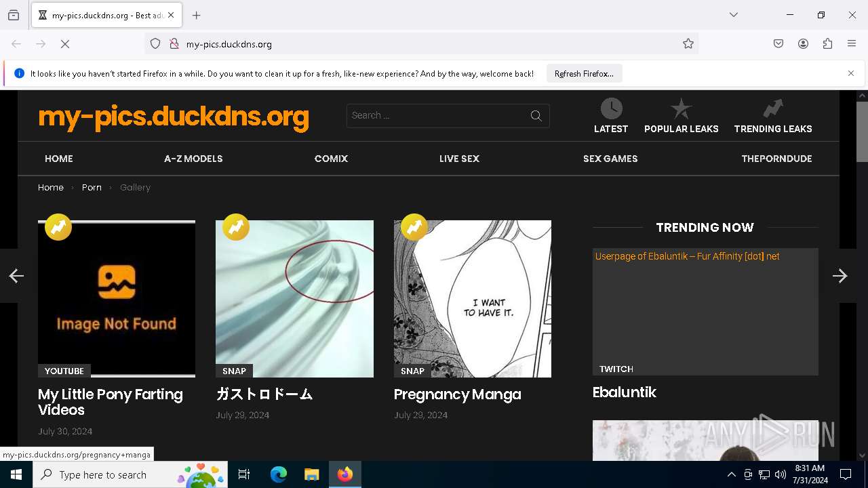The width and height of the screenshot is (868, 488).
Task: Open the Save to Pocket icon
Action: pyautogui.click(x=778, y=44)
